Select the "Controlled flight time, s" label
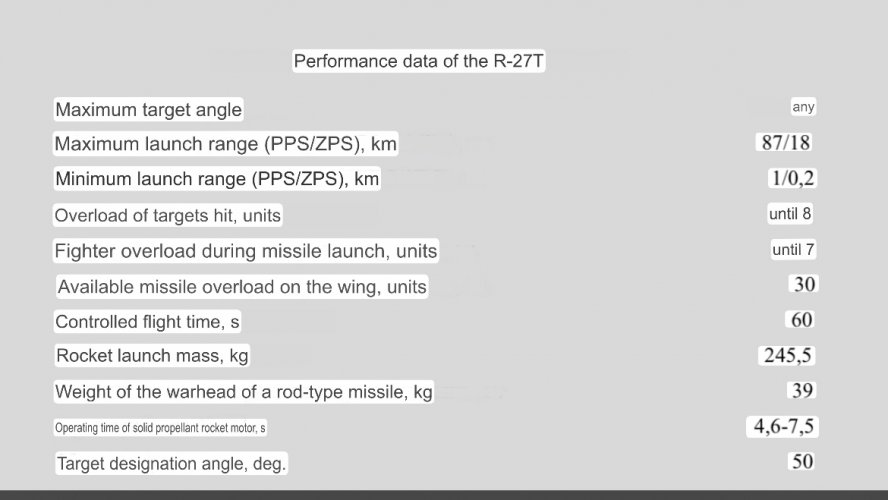Viewport: 888px width, 500px height. coord(147,322)
